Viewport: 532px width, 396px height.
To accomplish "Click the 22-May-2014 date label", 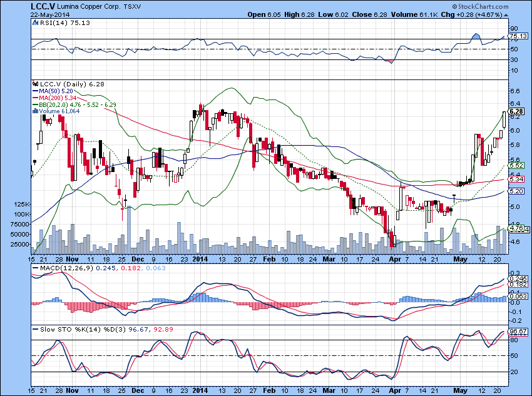I will pyautogui.click(x=49, y=14).
